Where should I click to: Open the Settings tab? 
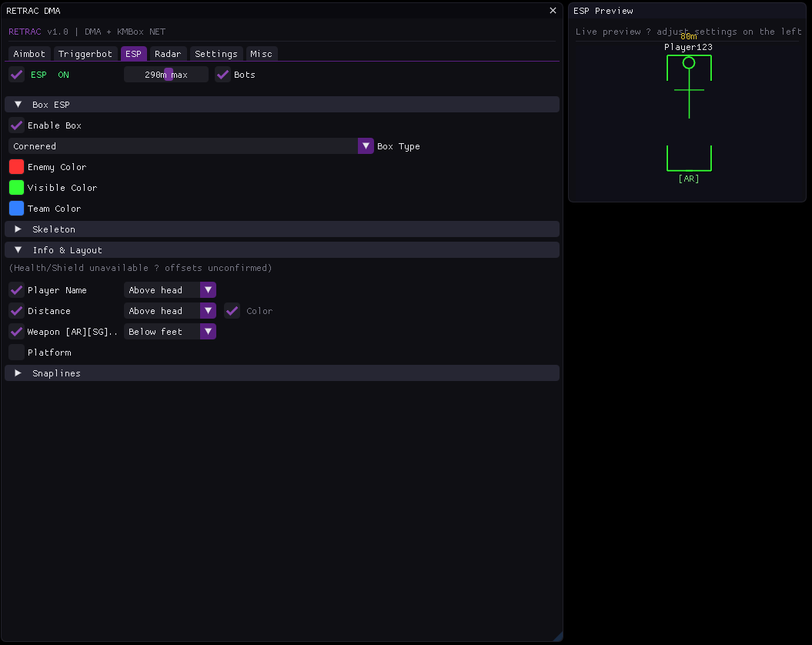216,54
